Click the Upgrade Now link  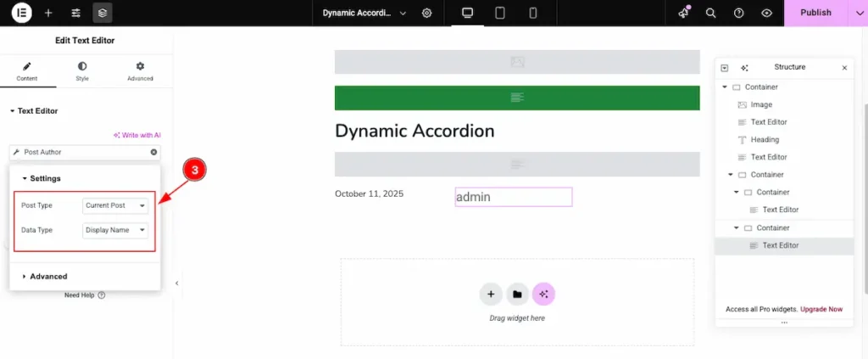pyautogui.click(x=821, y=309)
